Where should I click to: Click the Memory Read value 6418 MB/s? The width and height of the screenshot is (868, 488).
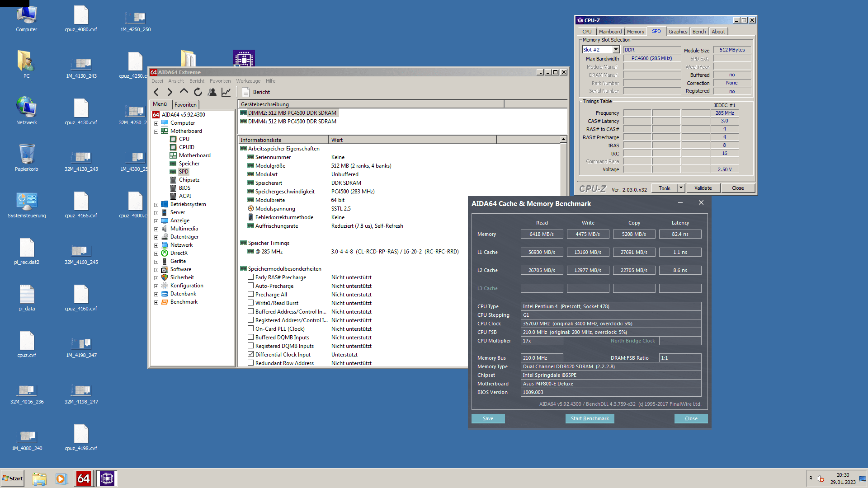pos(542,234)
